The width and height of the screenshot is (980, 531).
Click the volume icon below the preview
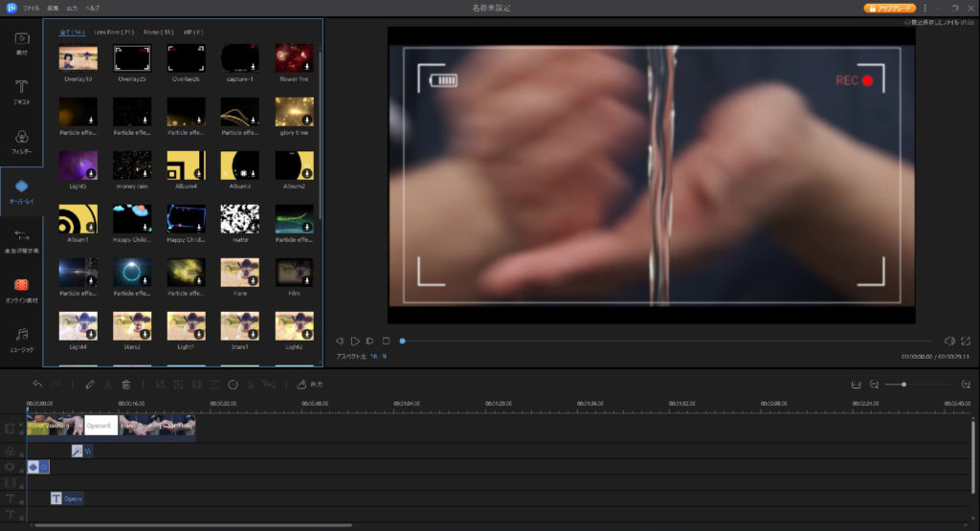[949, 342]
